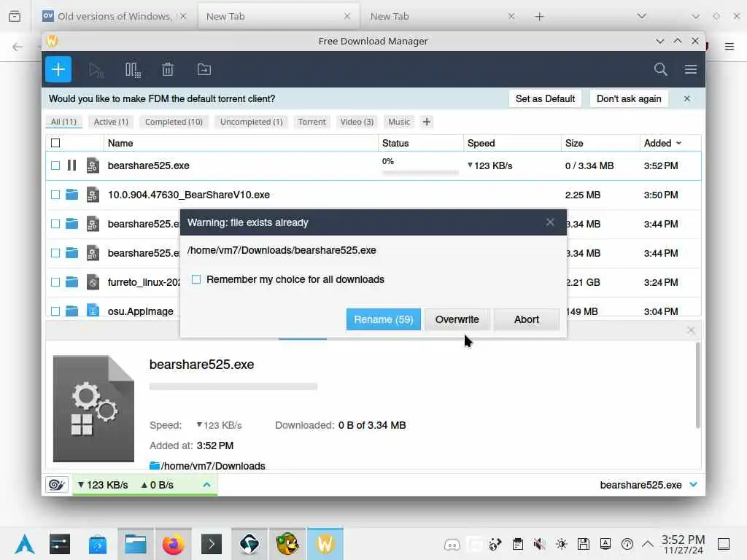Viewport: 747px width, 560px height.
Task: Check the bearshare525.exe row added 3:44 PM, first one
Action: [55, 223]
